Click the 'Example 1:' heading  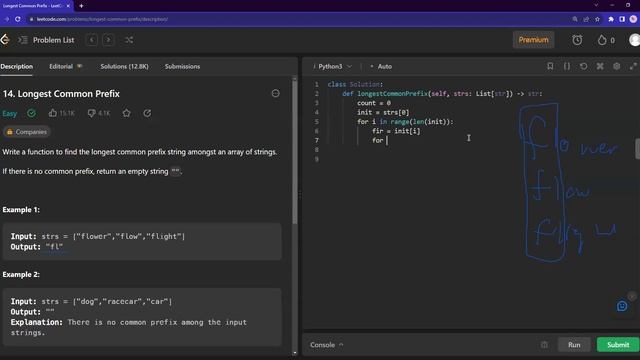21,210
